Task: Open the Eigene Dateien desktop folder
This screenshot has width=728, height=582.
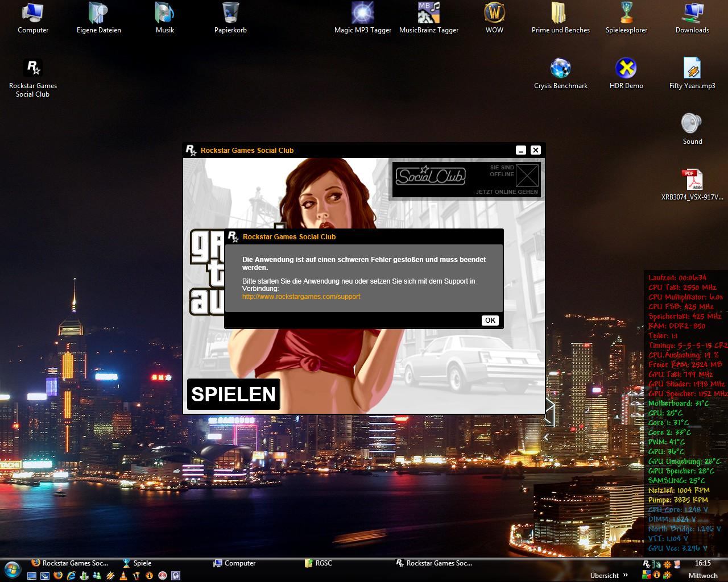Action: (x=99, y=18)
